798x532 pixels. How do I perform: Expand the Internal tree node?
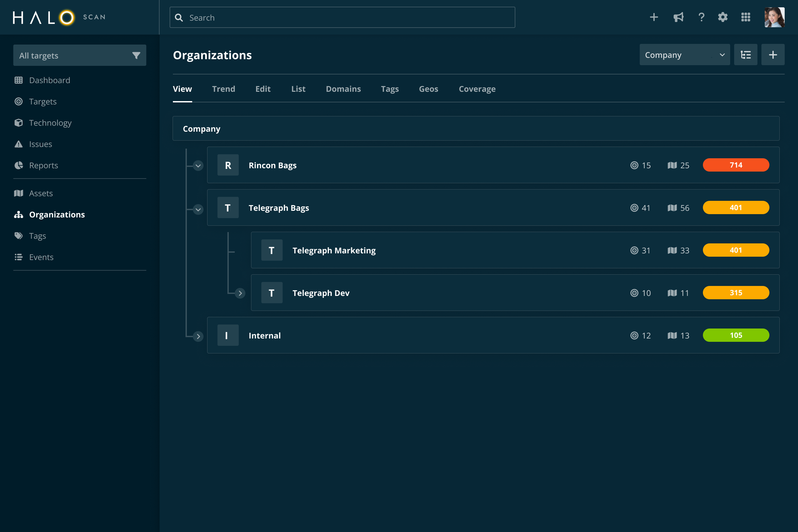(x=198, y=336)
